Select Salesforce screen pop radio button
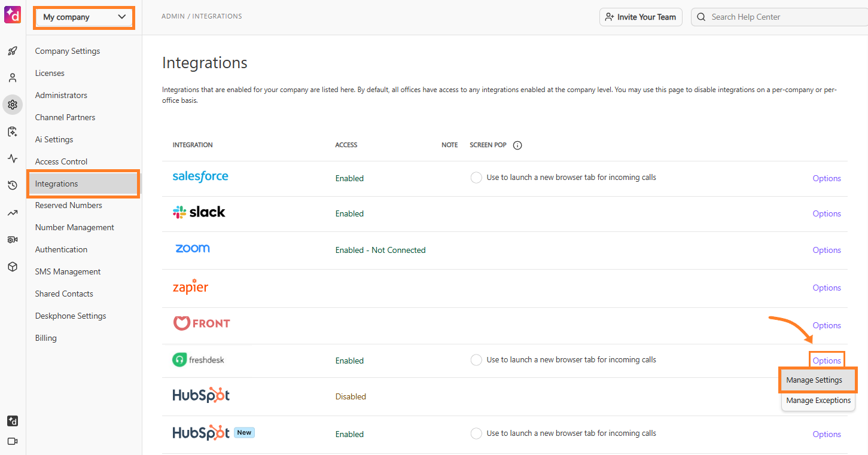The height and width of the screenshot is (455, 868). [476, 178]
